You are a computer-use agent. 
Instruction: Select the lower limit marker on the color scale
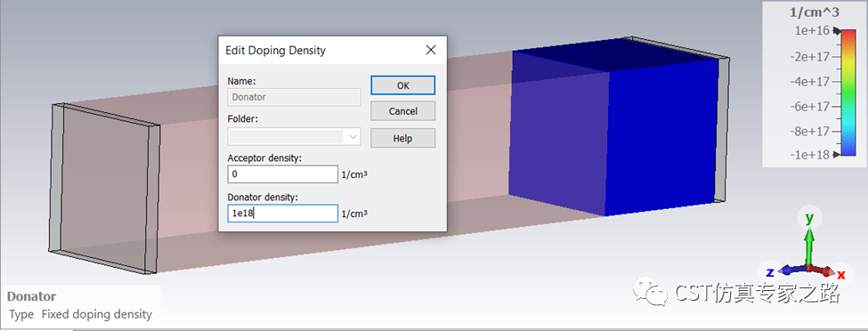(x=836, y=155)
